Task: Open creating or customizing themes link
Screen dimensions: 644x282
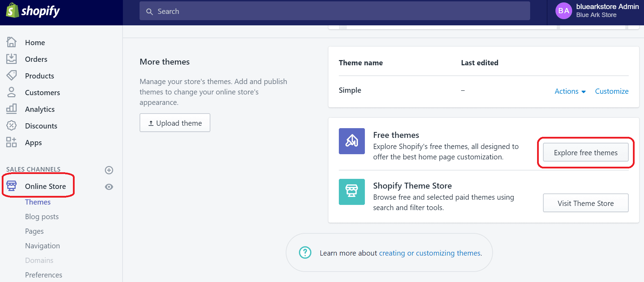Action: [x=430, y=253]
